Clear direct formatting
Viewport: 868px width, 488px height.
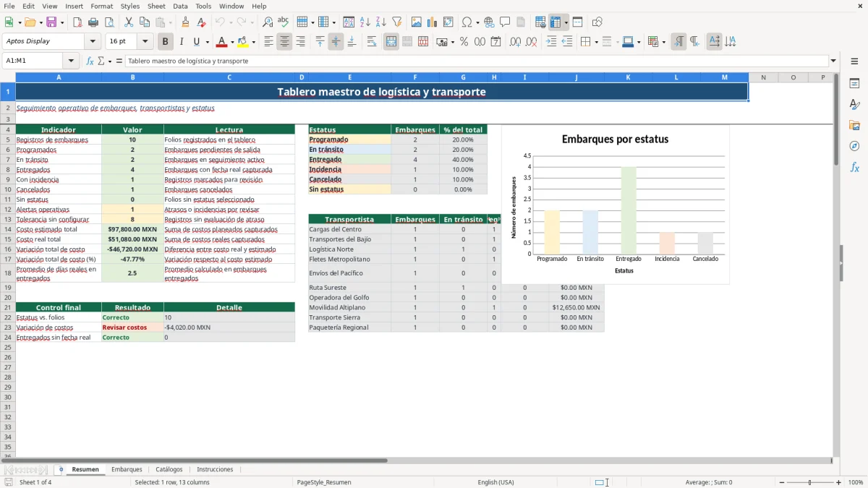[x=201, y=22]
